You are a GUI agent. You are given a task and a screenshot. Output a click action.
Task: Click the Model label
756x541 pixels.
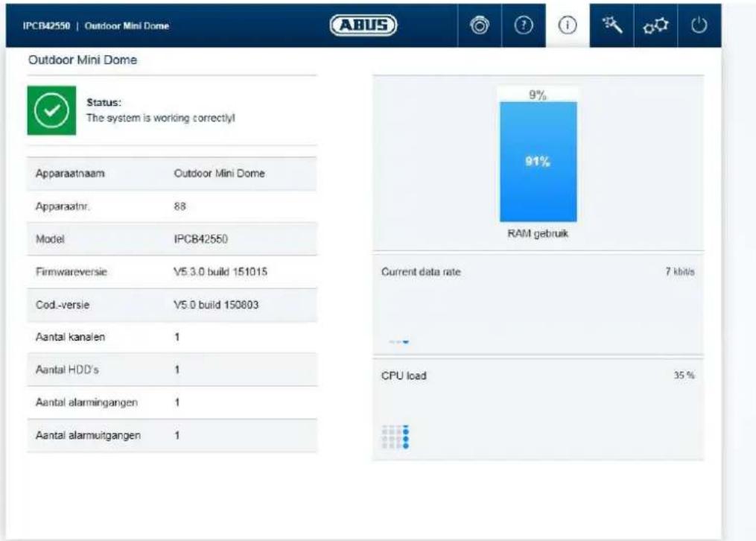[50, 239]
